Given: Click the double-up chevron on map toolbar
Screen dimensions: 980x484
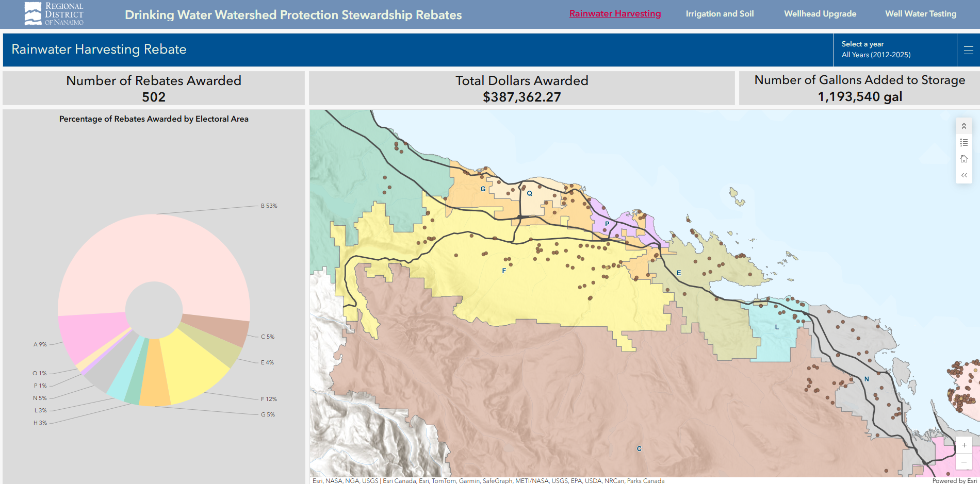Looking at the screenshot, I should [964, 125].
